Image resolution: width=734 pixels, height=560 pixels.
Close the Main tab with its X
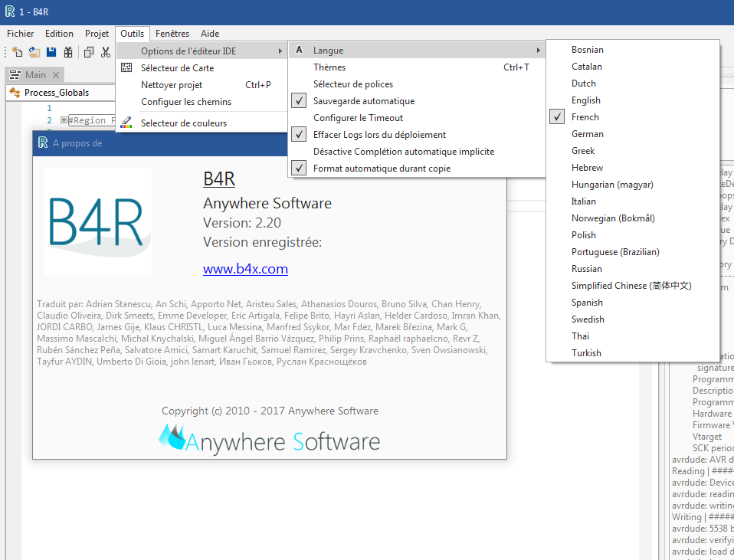[x=56, y=75]
